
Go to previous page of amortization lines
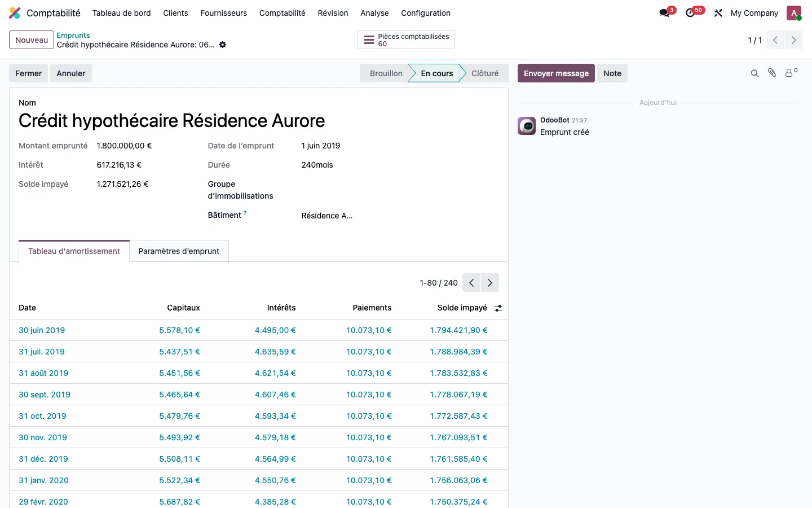(x=471, y=283)
